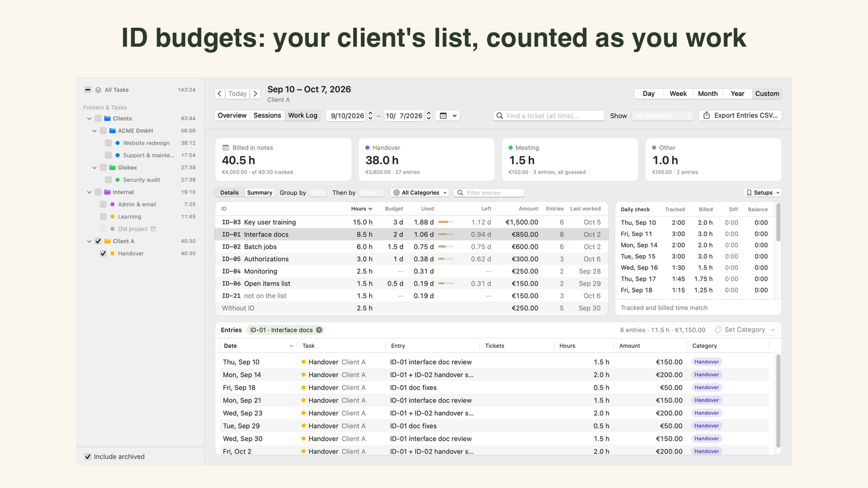The width and height of the screenshot is (868, 488).
Task: Click the Globex green folder icon
Action: (x=113, y=167)
